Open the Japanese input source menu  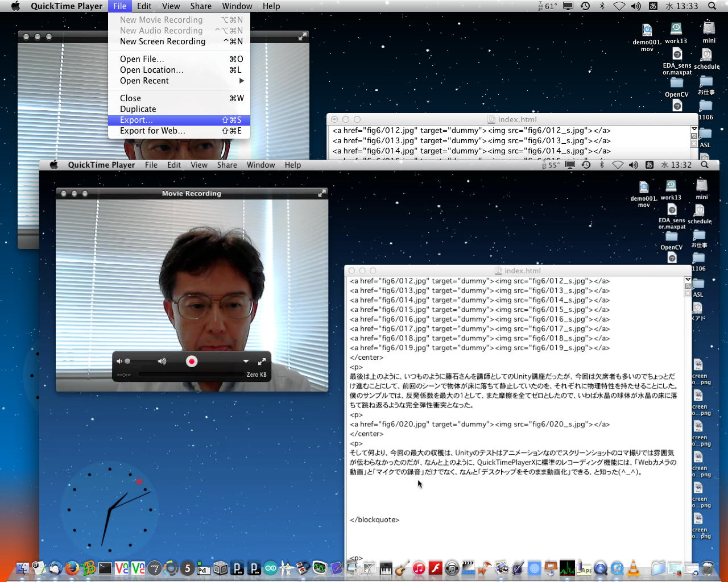point(653,6)
